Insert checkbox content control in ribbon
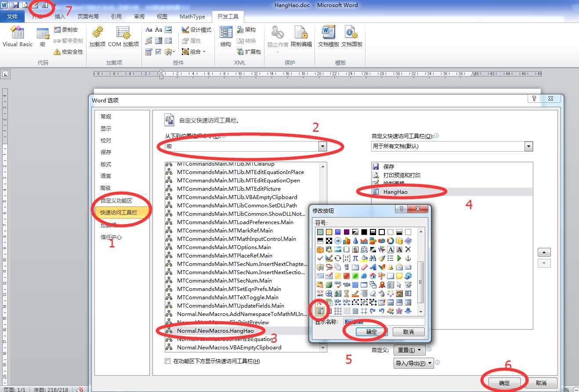Viewport: 579px width, 392px height. [159, 52]
